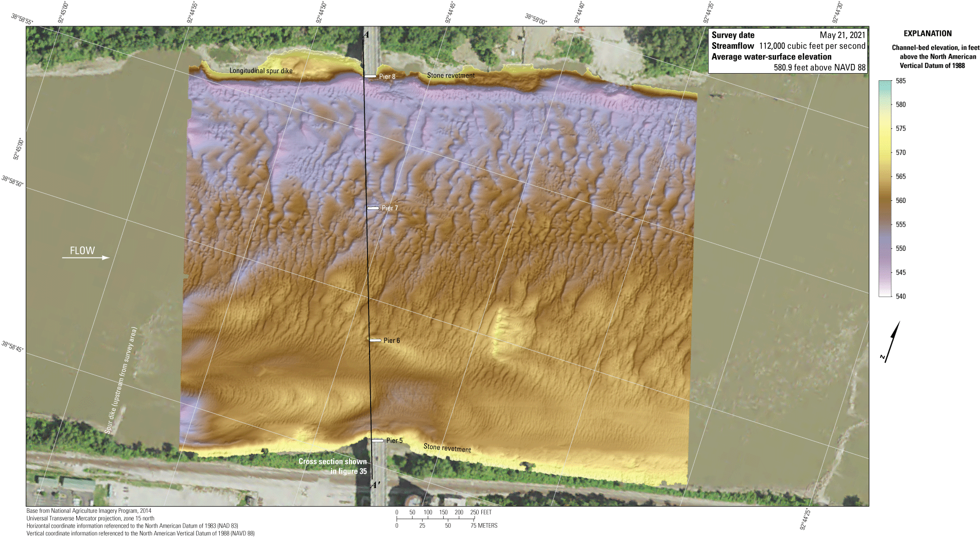Image resolution: width=980 pixels, height=537 pixels.
Task: Click 112,000 cubic feet per second value
Action: pos(812,46)
